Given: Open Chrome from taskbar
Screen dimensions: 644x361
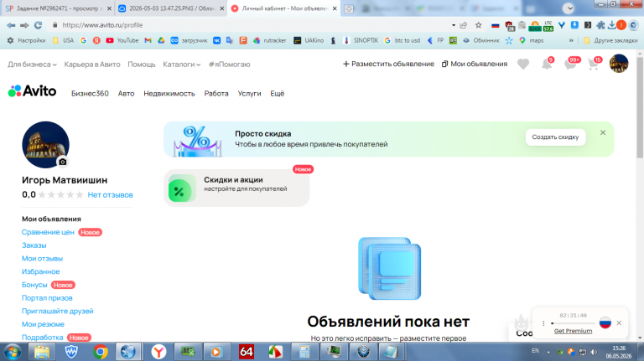Looking at the screenshot, I should [x=100, y=352].
